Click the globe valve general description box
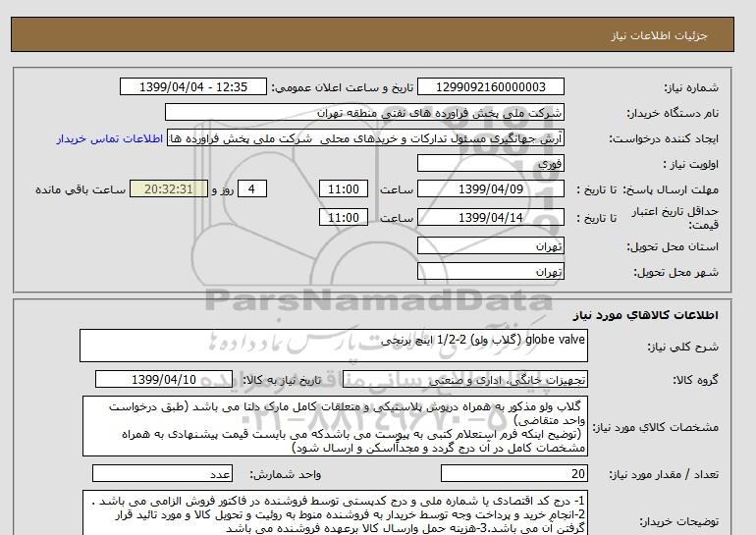The height and width of the screenshot is (535, 756). coord(334,346)
